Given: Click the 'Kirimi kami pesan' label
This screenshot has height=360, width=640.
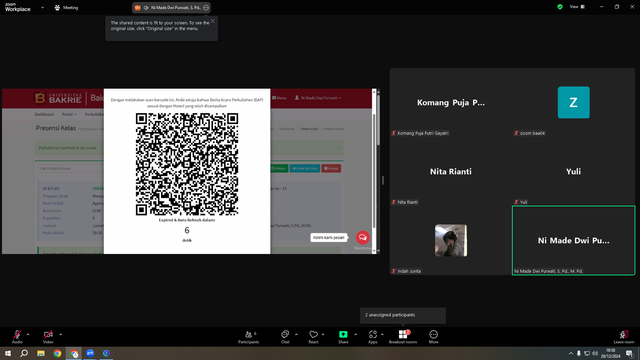Looking at the screenshot, I should click(329, 237).
